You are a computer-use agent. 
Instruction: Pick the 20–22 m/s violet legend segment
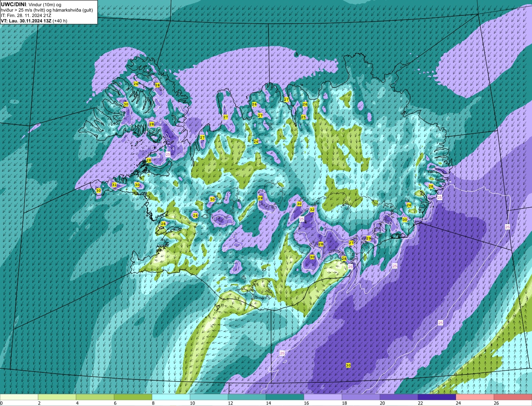point(399,397)
